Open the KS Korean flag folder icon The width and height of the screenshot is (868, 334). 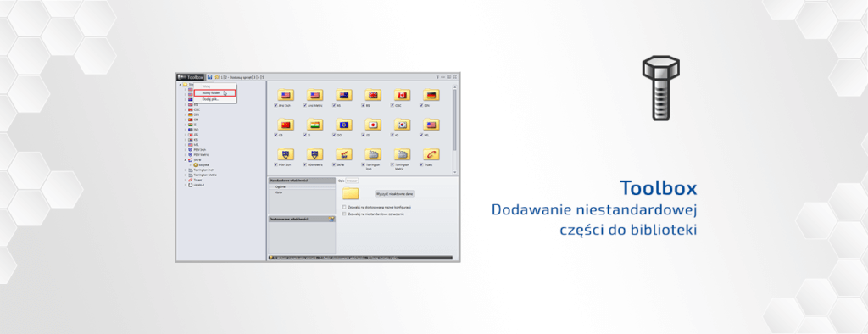click(x=403, y=125)
